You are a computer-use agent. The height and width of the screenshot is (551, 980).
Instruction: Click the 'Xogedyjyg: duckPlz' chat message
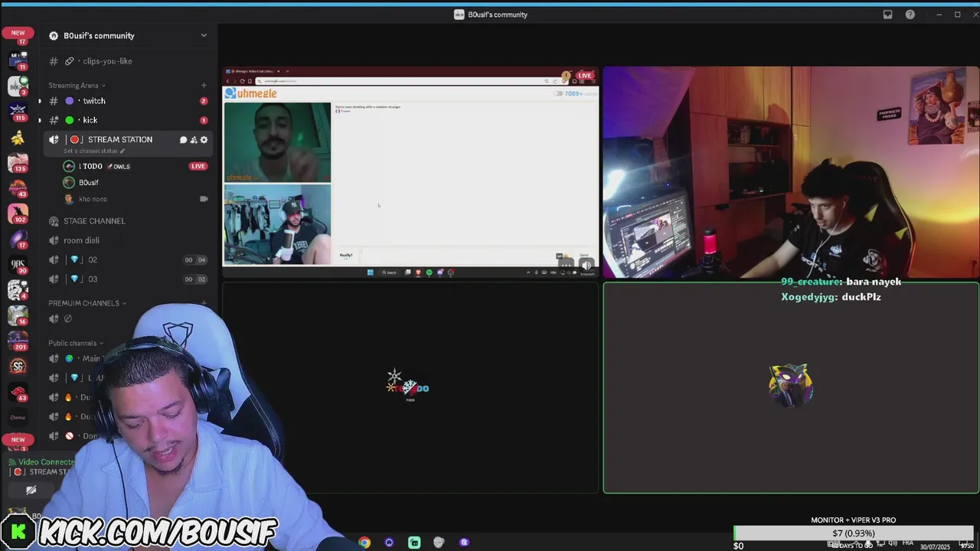pos(831,297)
